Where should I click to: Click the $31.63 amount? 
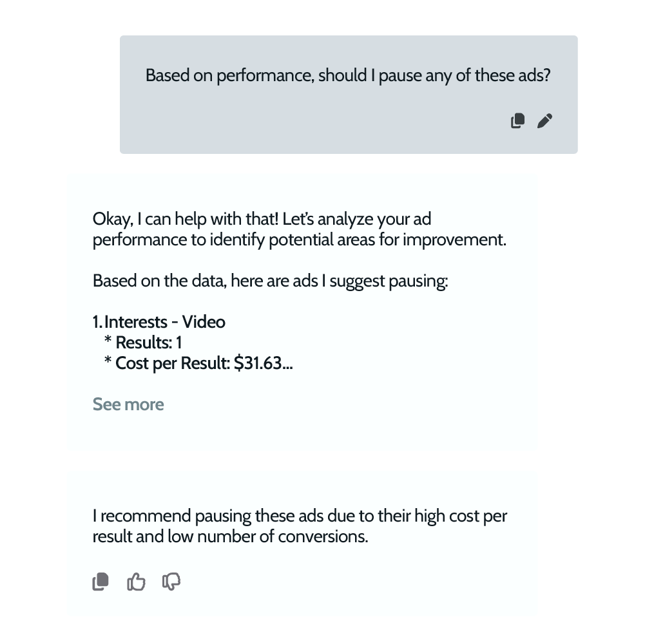point(258,363)
